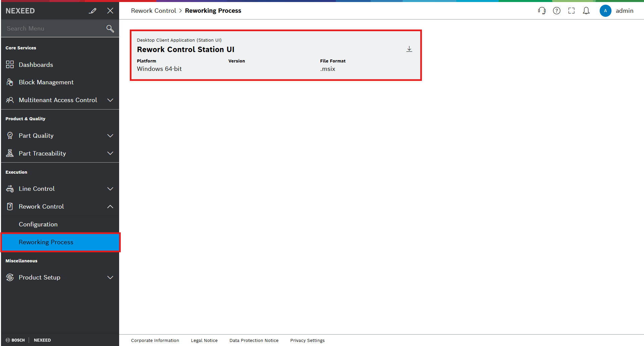Open Privacy Settings in the footer

pyautogui.click(x=307, y=340)
